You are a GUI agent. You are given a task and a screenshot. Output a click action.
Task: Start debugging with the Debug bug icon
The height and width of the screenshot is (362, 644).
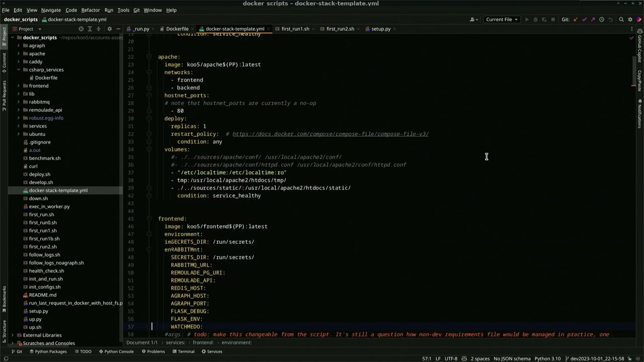[x=535, y=20]
